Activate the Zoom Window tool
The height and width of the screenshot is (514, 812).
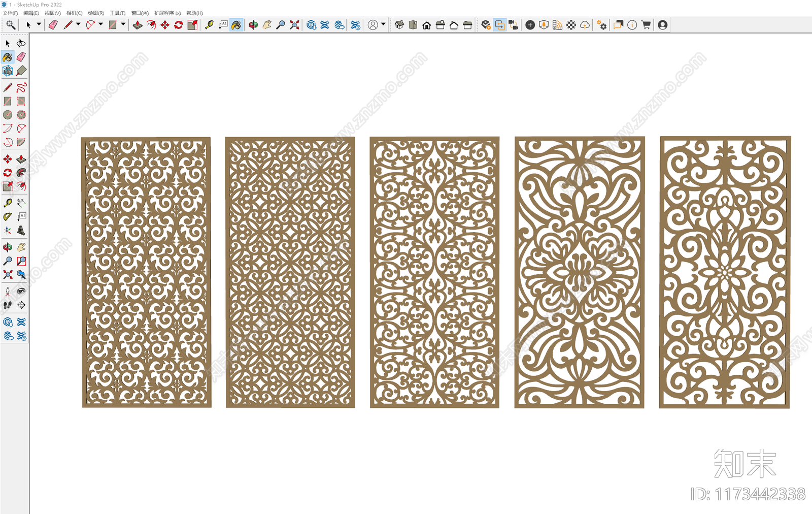tap(21, 261)
